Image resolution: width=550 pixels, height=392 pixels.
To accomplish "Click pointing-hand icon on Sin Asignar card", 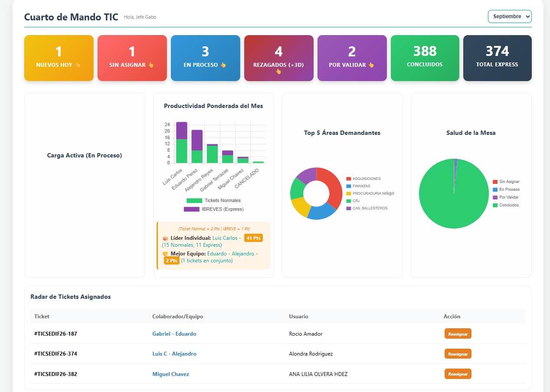I will [x=151, y=65].
